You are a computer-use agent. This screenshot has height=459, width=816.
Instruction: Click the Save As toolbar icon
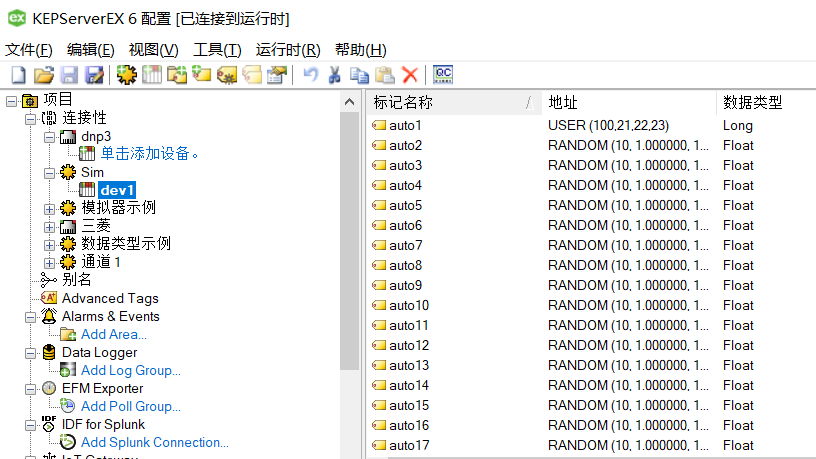95,75
